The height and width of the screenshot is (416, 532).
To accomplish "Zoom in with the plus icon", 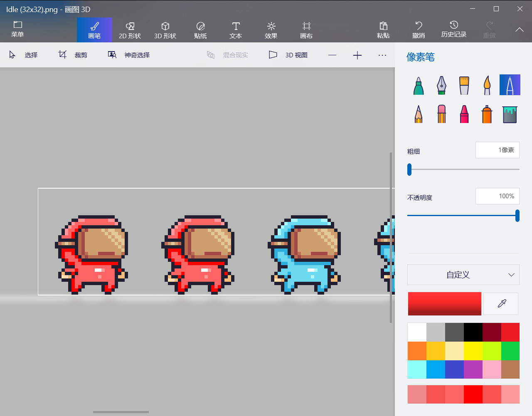I will point(357,55).
